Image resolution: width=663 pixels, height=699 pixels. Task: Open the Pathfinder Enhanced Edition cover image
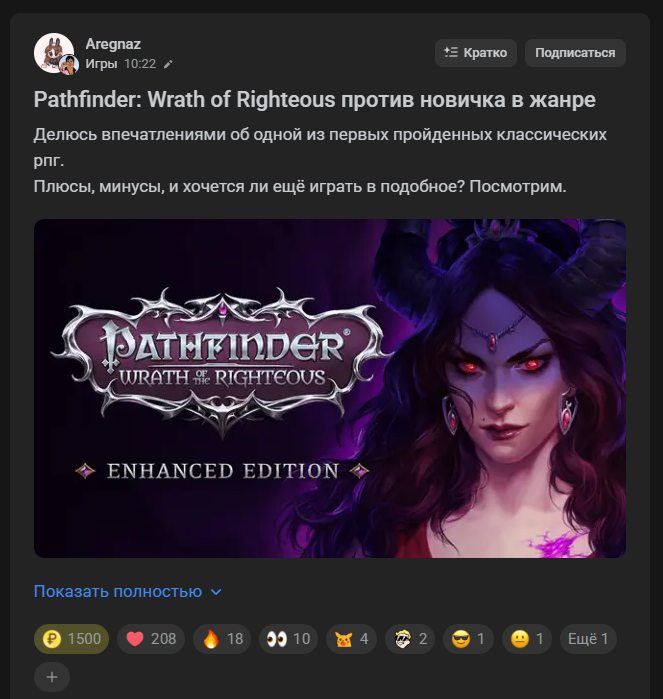coord(330,388)
